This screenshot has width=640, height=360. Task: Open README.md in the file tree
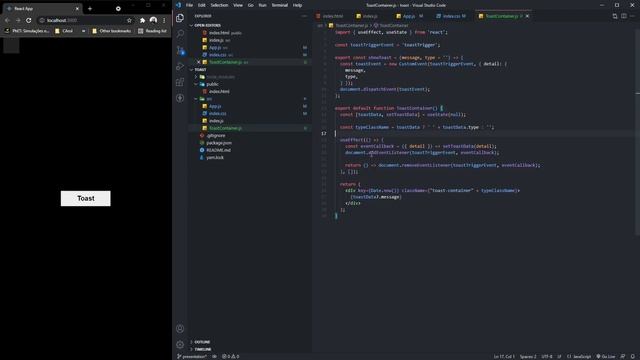(x=218, y=150)
